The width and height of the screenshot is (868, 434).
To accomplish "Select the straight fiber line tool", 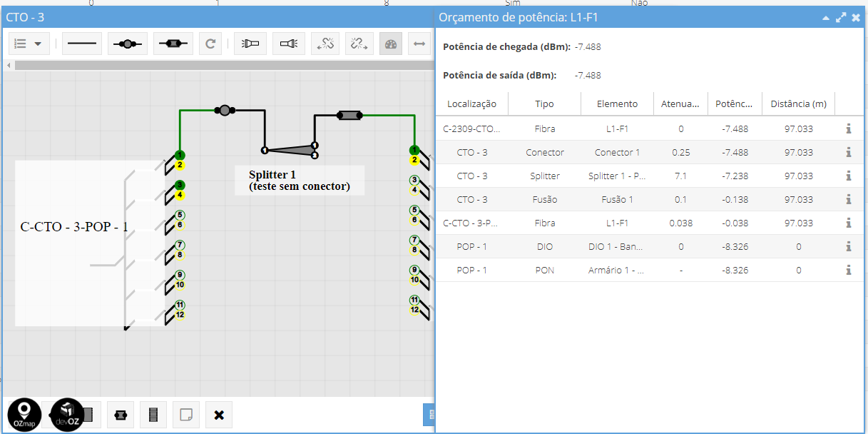I will click(x=82, y=44).
